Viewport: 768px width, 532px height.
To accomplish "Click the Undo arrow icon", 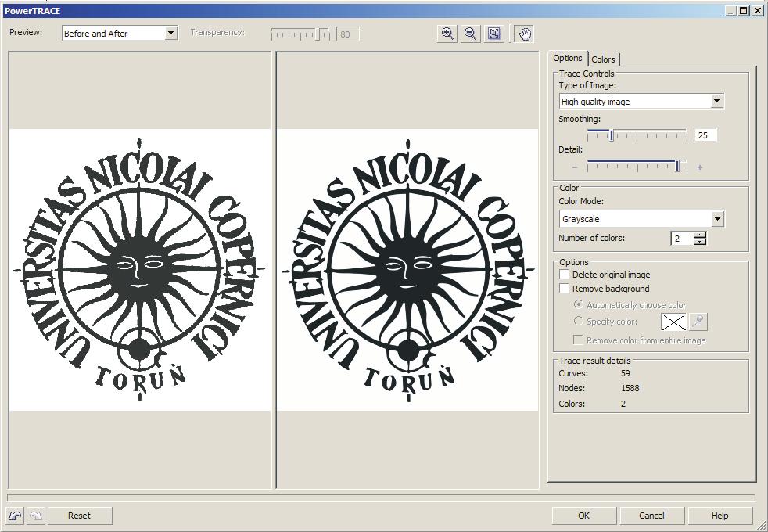I will click(15, 516).
